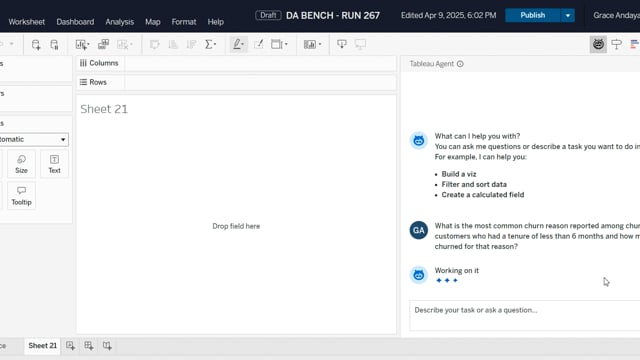Image resolution: width=640 pixels, height=360 pixels.
Task: Click the workbook title DA BENCH - RUN 267
Action: pyautogui.click(x=333, y=16)
